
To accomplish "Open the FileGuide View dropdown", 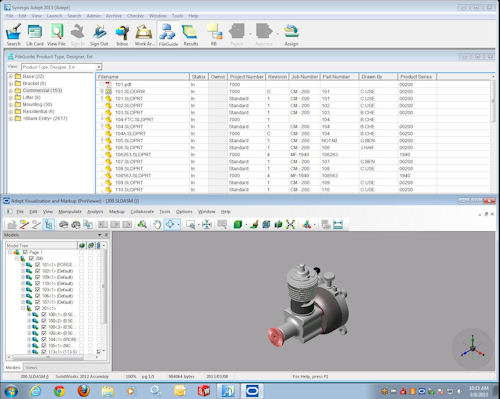I will tap(99, 67).
